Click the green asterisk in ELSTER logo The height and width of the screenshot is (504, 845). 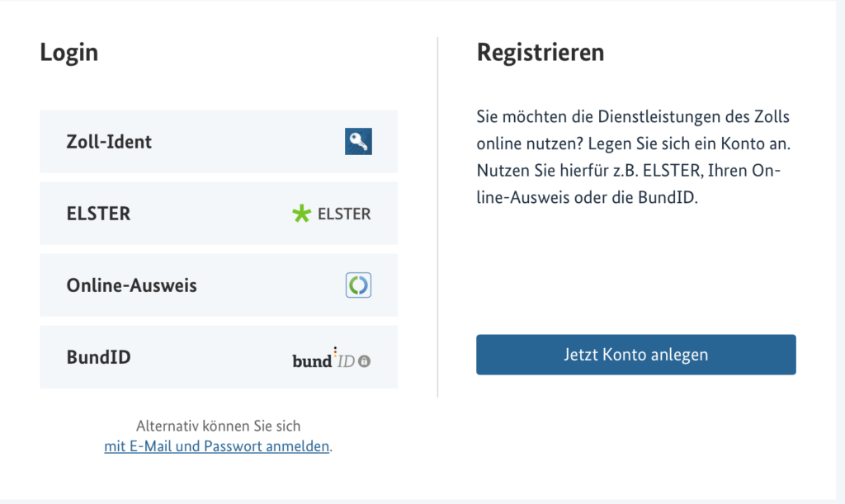[x=302, y=214]
